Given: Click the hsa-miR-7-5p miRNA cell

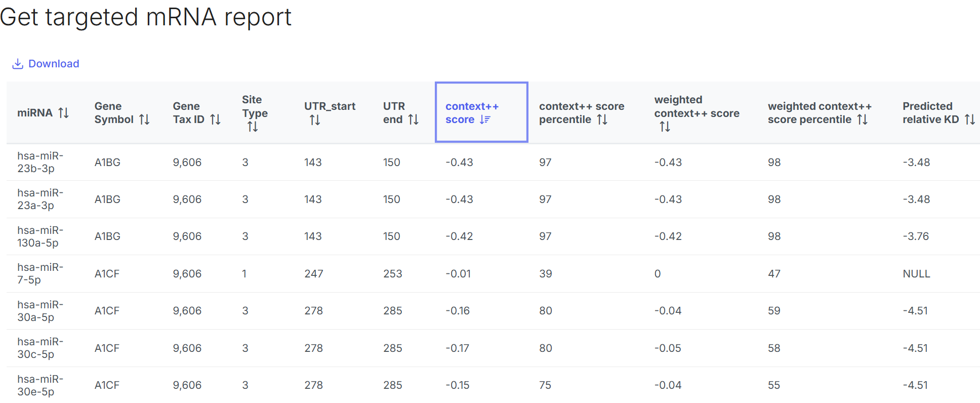Looking at the screenshot, I should 40,273.
